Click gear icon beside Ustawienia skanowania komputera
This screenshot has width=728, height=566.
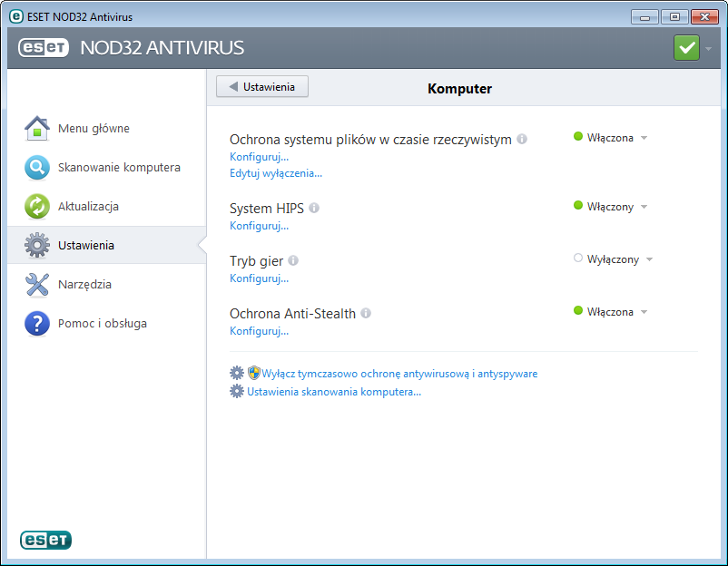(x=237, y=391)
